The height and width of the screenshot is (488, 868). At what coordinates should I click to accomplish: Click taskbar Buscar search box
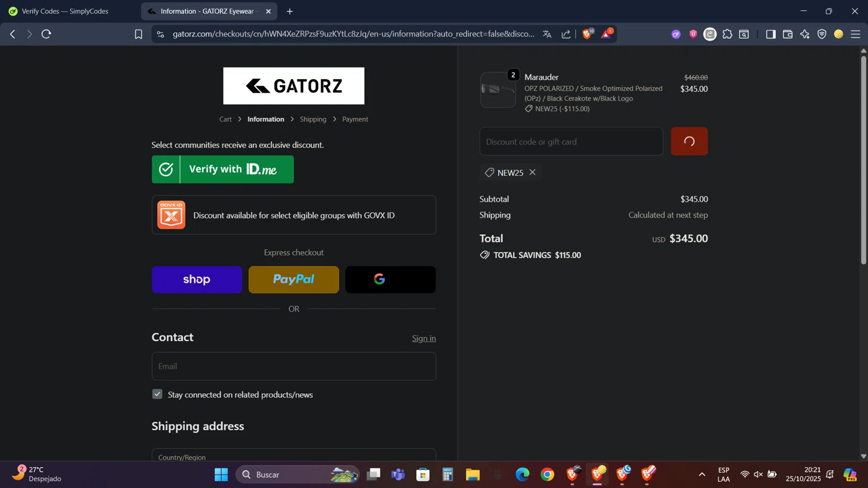pyautogui.click(x=297, y=475)
